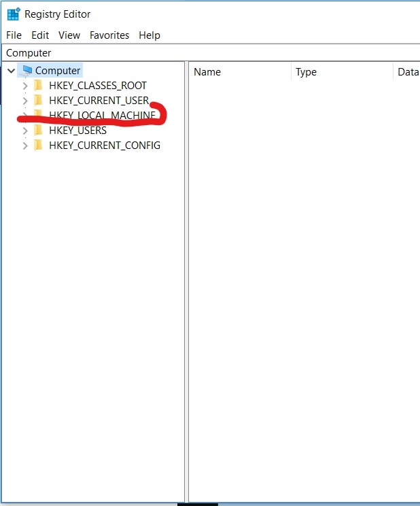Click the HKEY_CURRENT_USER folder icon
This screenshot has width=420, height=506.
(x=38, y=101)
